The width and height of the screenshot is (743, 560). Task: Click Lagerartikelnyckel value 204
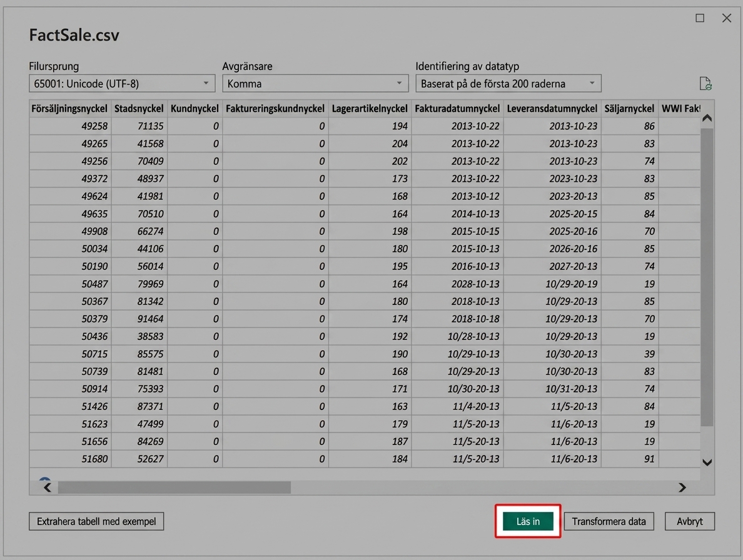(x=400, y=143)
